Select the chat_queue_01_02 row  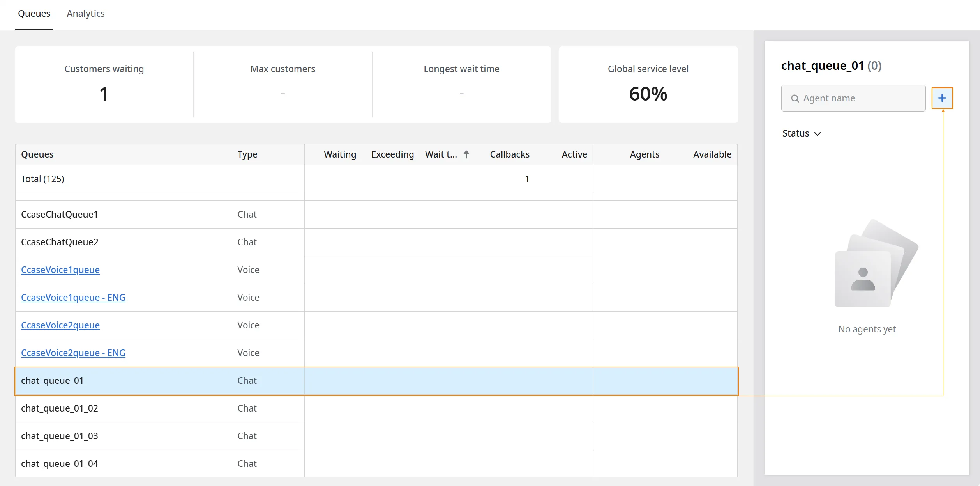point(376,408)
